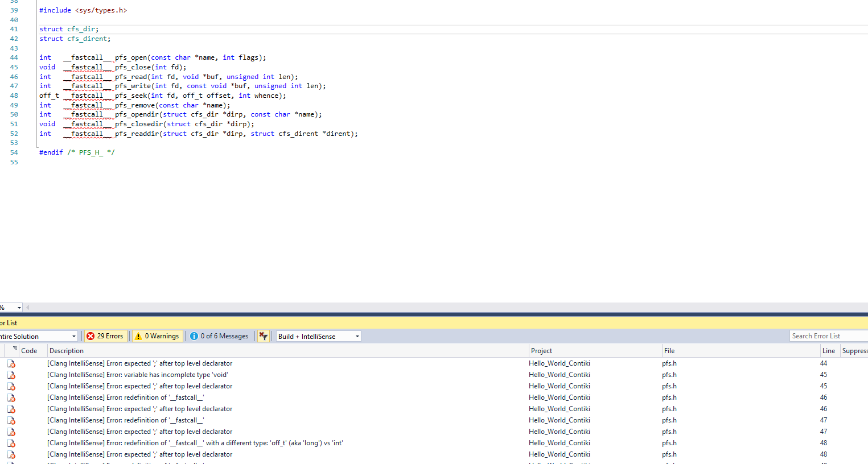868x464 pixels.
Task: Click error icon for line 47 expected ';' error
Action: pyautogui.click(x=11, y=432)
